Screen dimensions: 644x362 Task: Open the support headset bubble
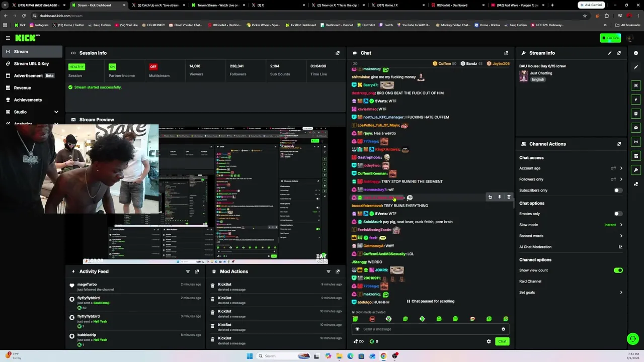coord(633,339)
